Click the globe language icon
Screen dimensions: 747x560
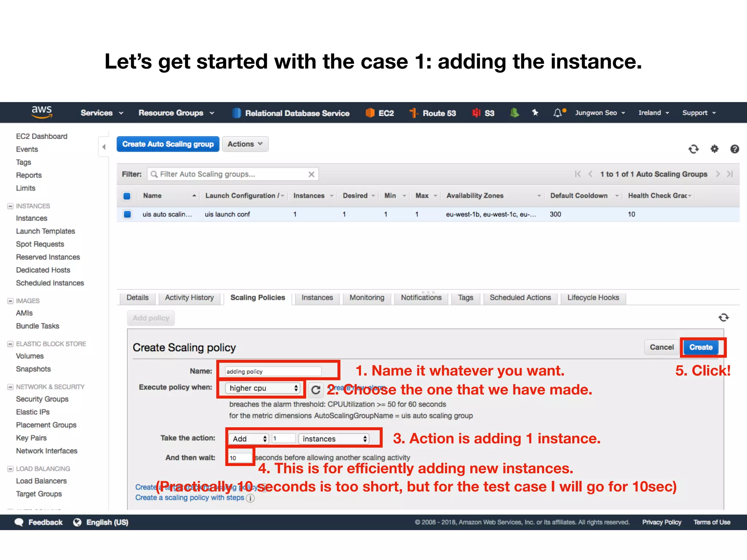click(x=77, y=522)
